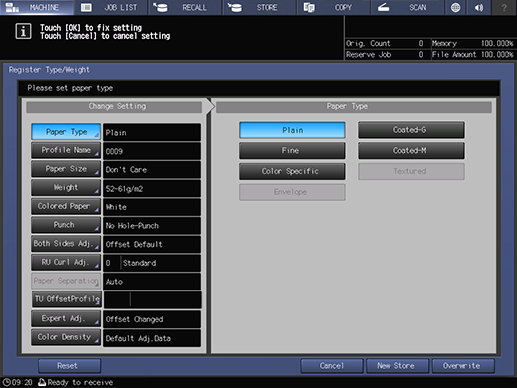Select Coated-G paper type
The width and height of the screenshot is (517, 388).
[x=411, y=130]
